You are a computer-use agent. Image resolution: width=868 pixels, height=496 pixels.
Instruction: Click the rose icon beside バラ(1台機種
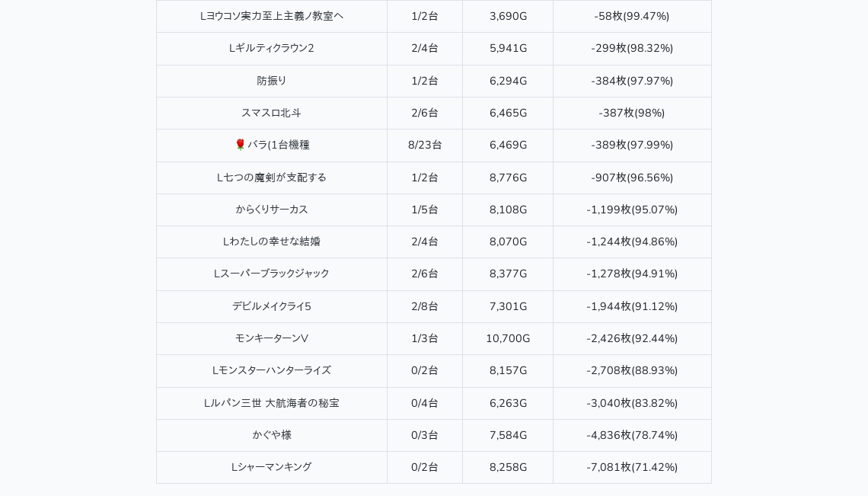point(240,145)
